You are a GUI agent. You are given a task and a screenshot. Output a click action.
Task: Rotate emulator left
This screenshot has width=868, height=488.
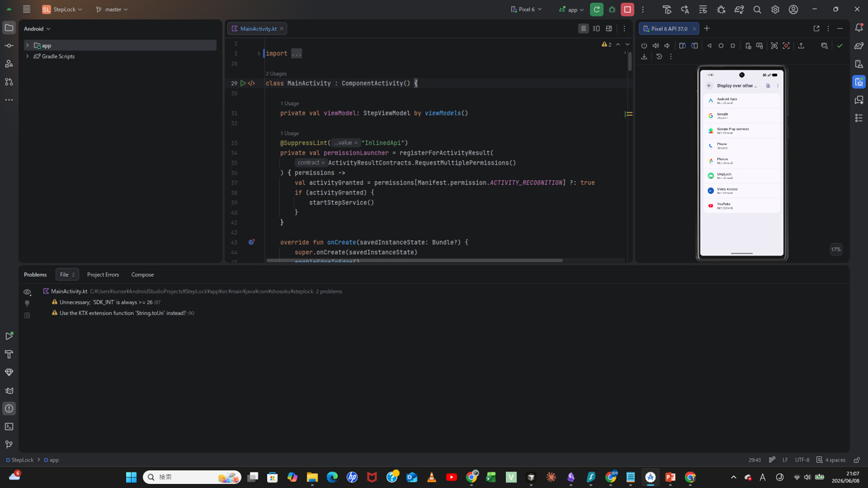[x=683, y=45]
